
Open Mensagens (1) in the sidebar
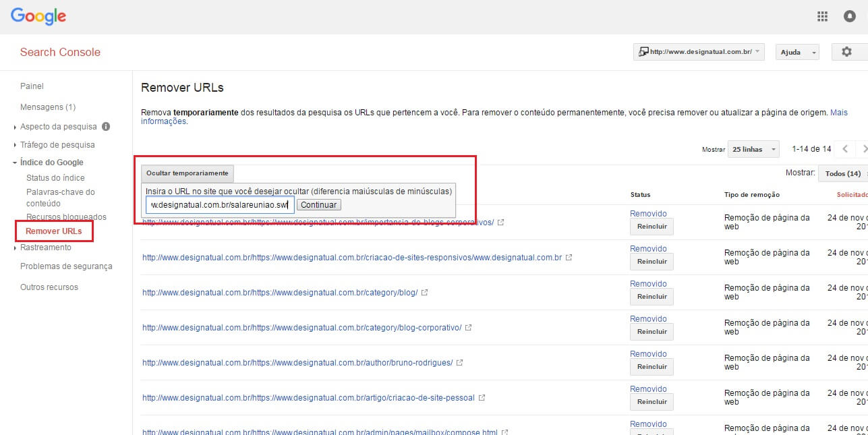pos(48,107)
